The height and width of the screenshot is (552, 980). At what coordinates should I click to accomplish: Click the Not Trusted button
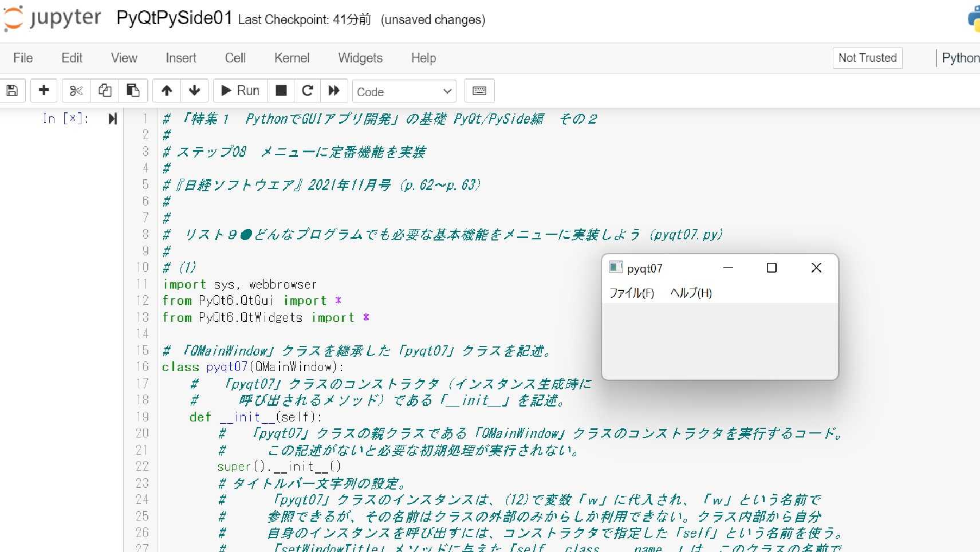(867, 57)
